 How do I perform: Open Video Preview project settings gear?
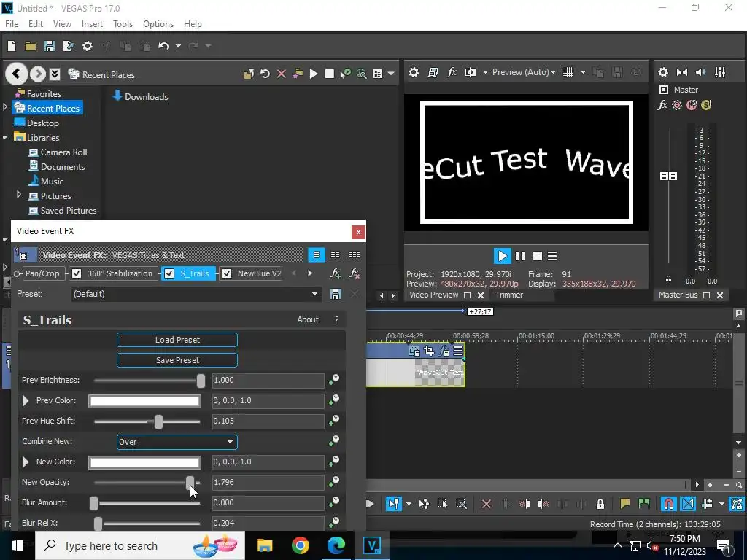coord(414,72)
